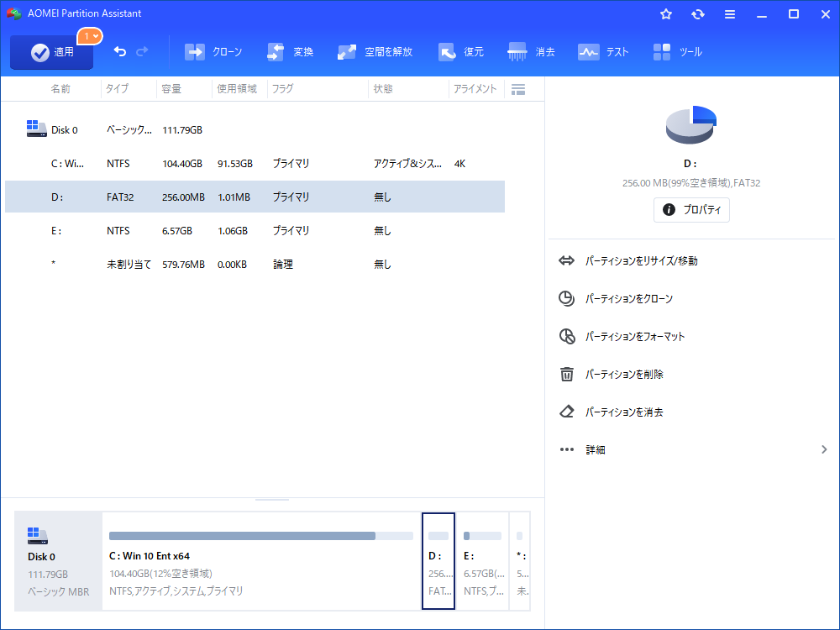Viewport: 840px width, 630px height.
Task: Open the Wipe (消去) toolbar menu
Action: pyautogui.click(x=532, y=52)
